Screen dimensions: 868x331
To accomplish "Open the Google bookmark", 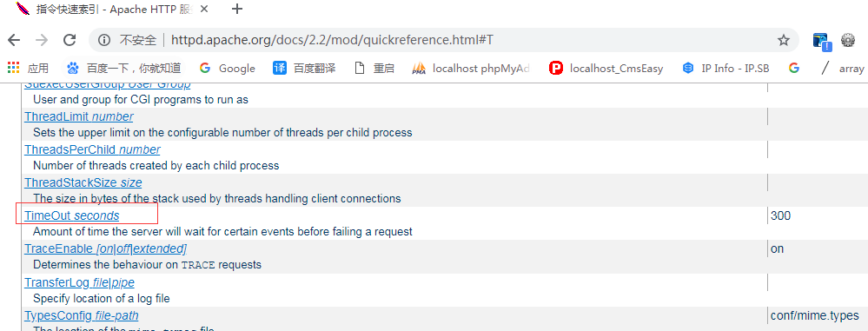I will (228, 68).
